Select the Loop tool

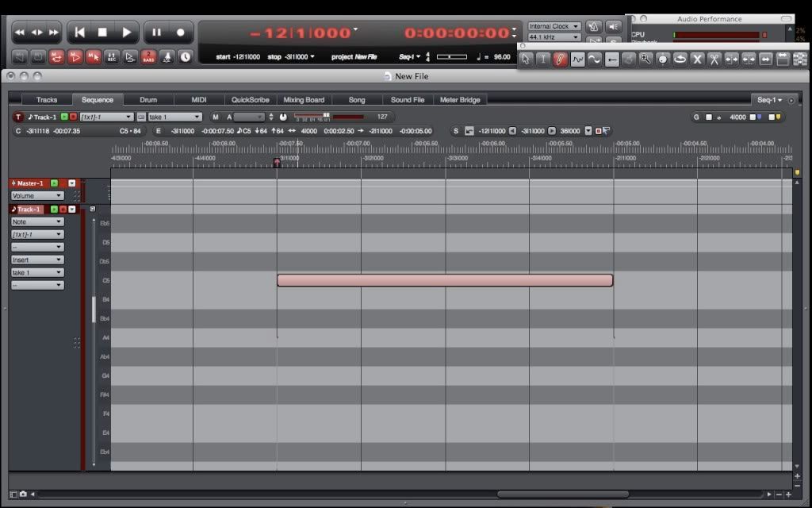(680, 60)
